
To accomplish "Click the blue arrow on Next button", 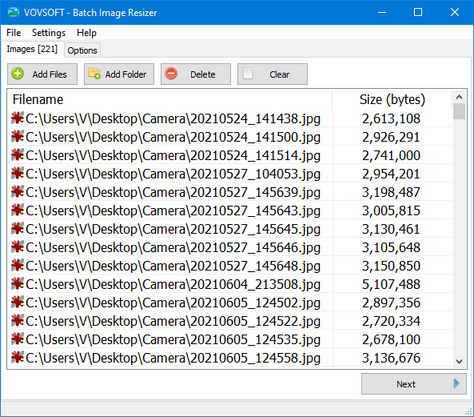I will 457,383.
